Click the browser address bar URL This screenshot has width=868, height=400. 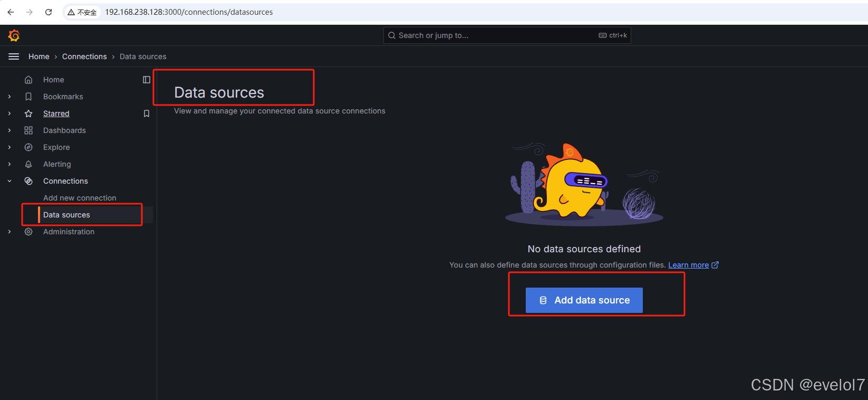click(189, 12)
